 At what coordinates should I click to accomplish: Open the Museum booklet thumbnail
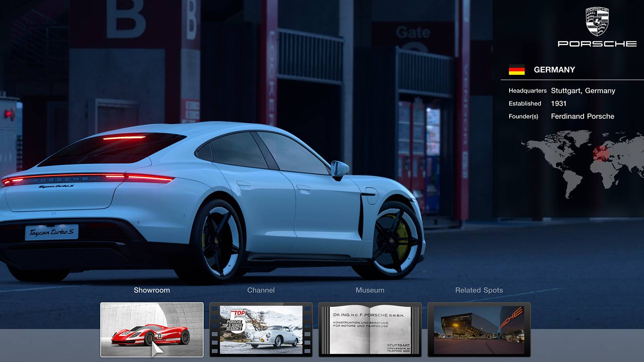pos(371,330)
